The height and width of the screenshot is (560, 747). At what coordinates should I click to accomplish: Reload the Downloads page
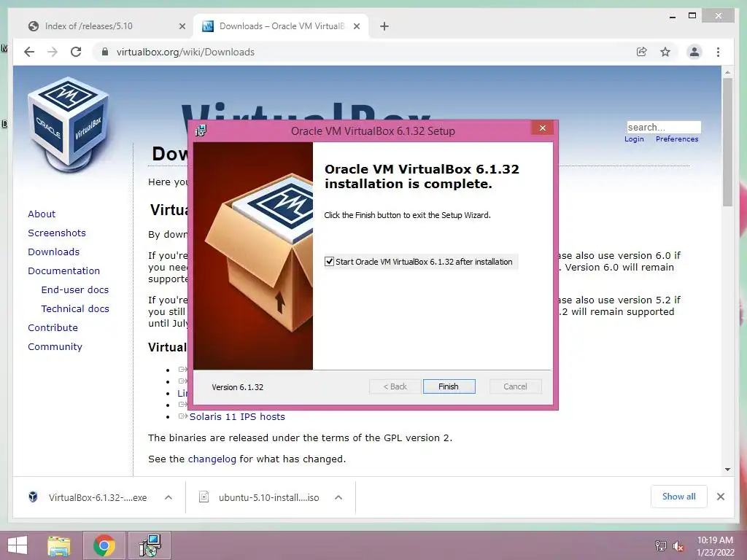click(76, 52)
